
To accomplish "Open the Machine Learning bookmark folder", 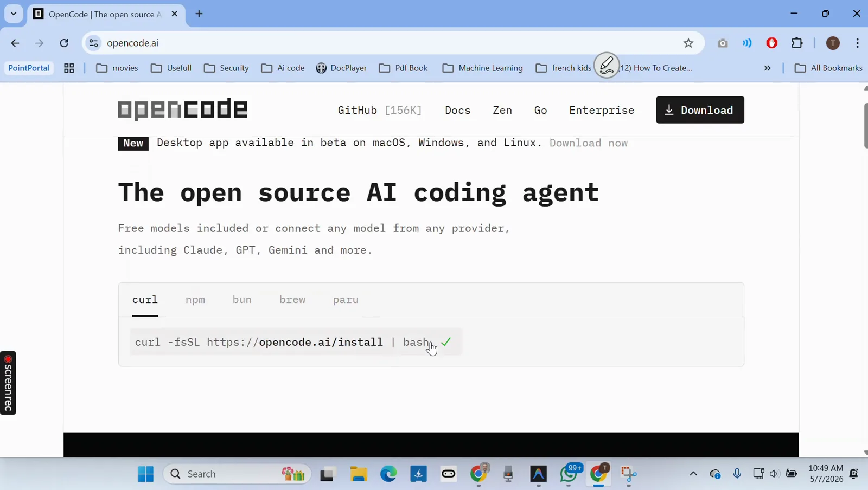I will pyautogui.click(x=483, y=68).
